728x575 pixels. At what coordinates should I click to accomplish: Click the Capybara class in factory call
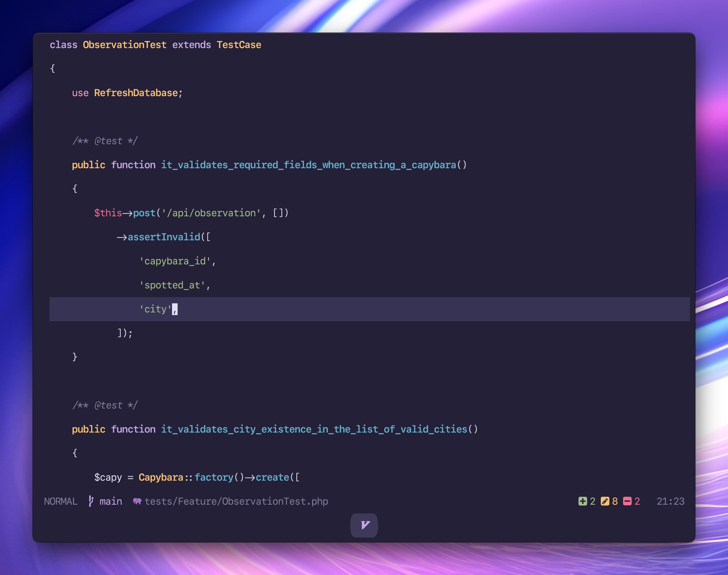[x=161, y=477]
